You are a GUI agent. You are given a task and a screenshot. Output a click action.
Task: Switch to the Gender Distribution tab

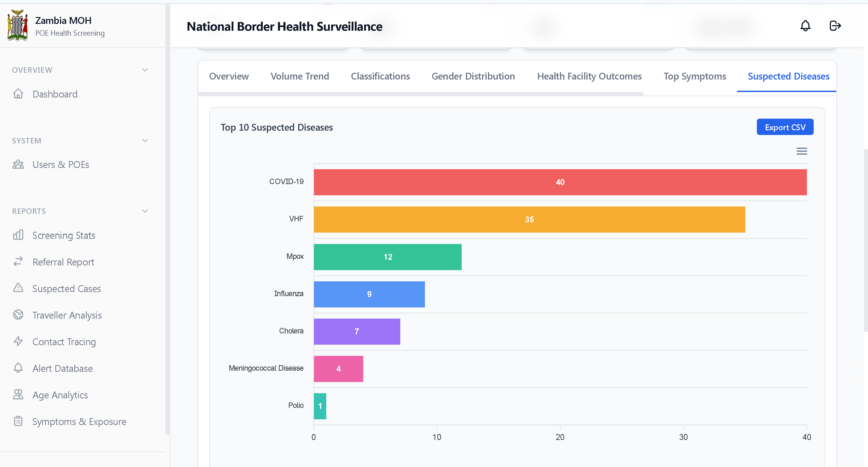473,76
